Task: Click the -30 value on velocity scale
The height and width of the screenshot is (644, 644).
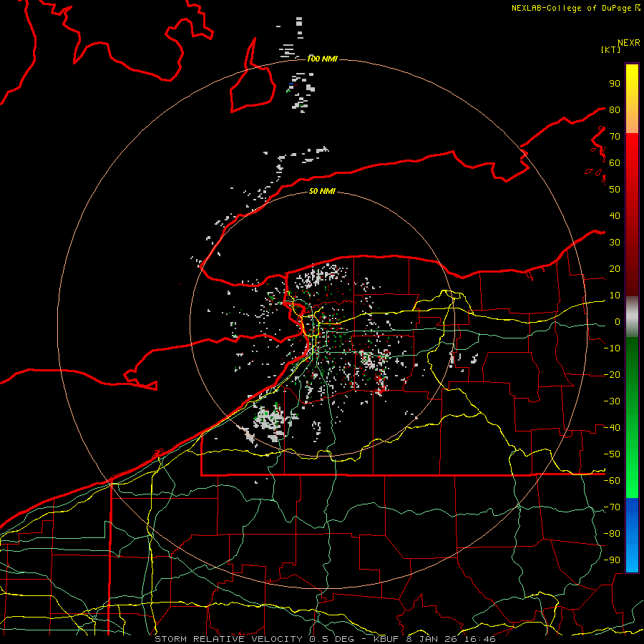Action: (x=612, y=401)
